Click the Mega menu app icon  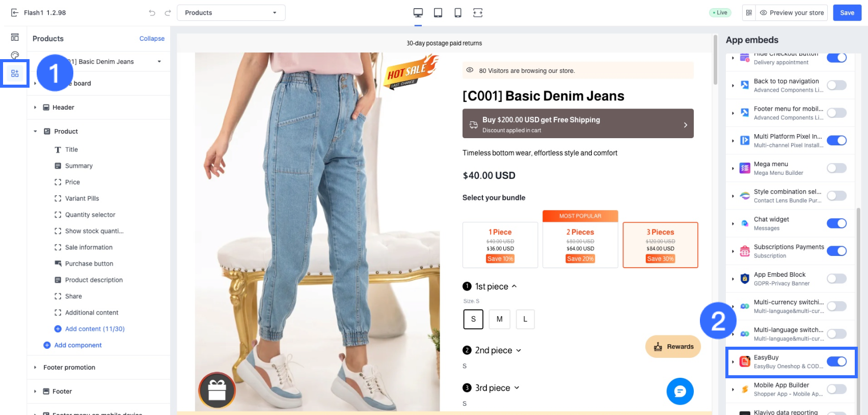(745, 168)
